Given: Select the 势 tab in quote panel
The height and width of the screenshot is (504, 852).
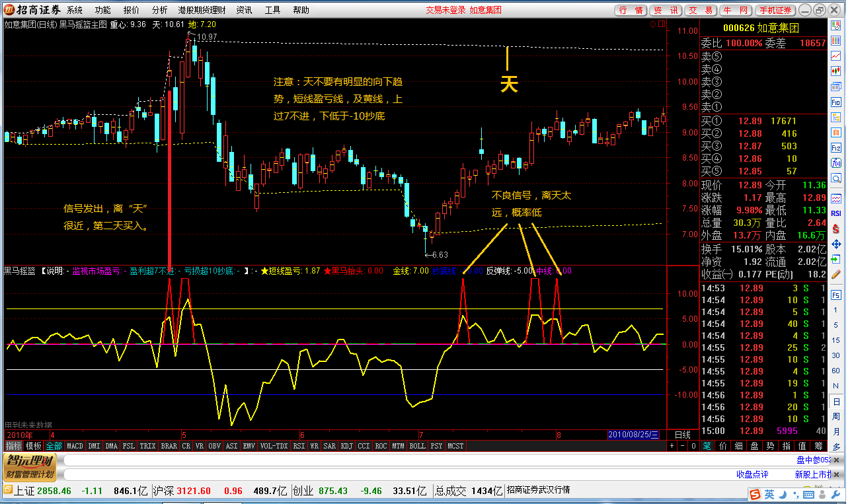Looking at the screenshot, I should (771, 446).
